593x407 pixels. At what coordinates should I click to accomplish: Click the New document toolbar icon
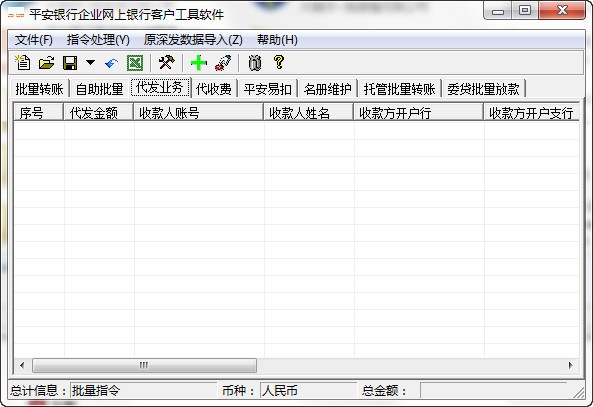(x=23, y=62)
